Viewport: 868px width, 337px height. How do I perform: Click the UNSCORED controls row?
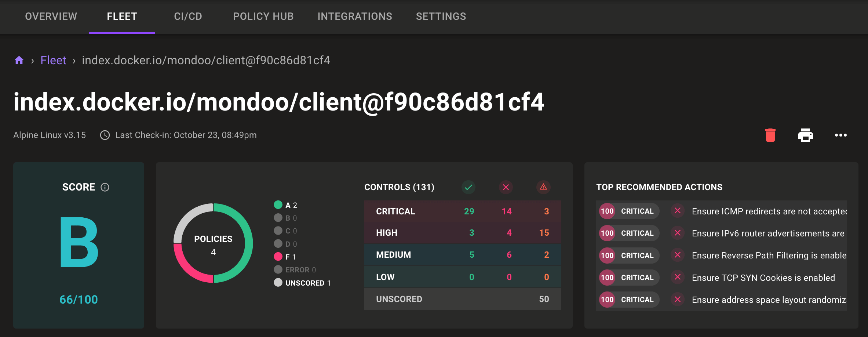point(462,299)
